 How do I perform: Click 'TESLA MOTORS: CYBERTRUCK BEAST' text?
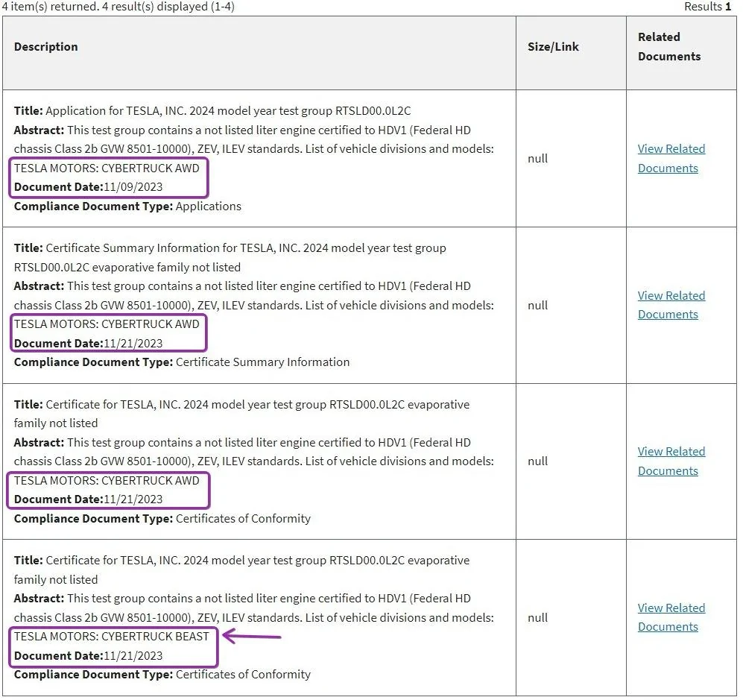tap(111, 636)
